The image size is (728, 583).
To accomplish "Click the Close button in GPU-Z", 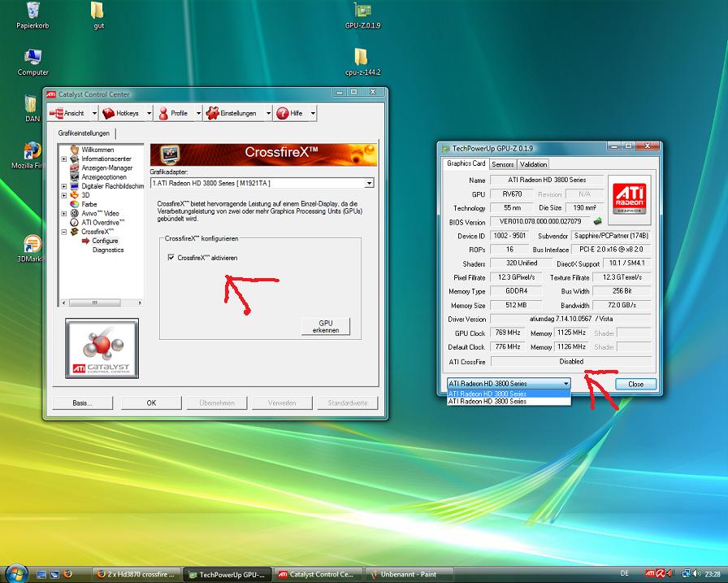I will pos(635,384).
